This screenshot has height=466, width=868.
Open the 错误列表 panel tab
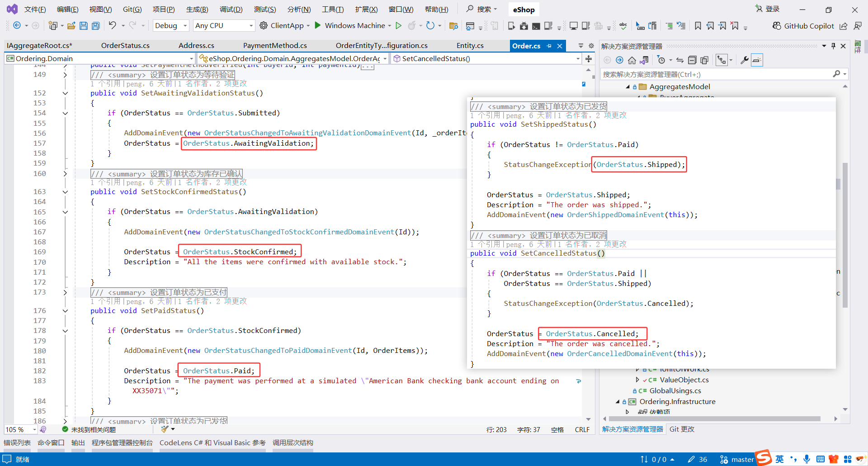click(x=17, y=443)
